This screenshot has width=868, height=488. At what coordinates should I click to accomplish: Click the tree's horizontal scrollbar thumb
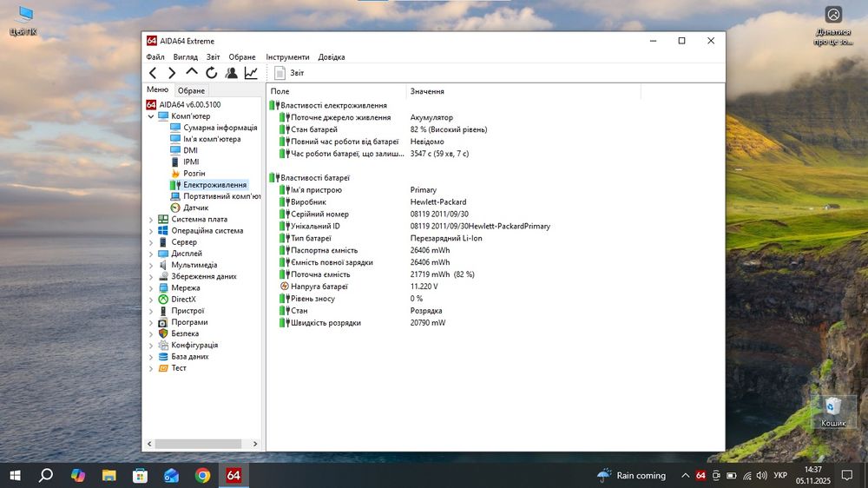[198, 444]
